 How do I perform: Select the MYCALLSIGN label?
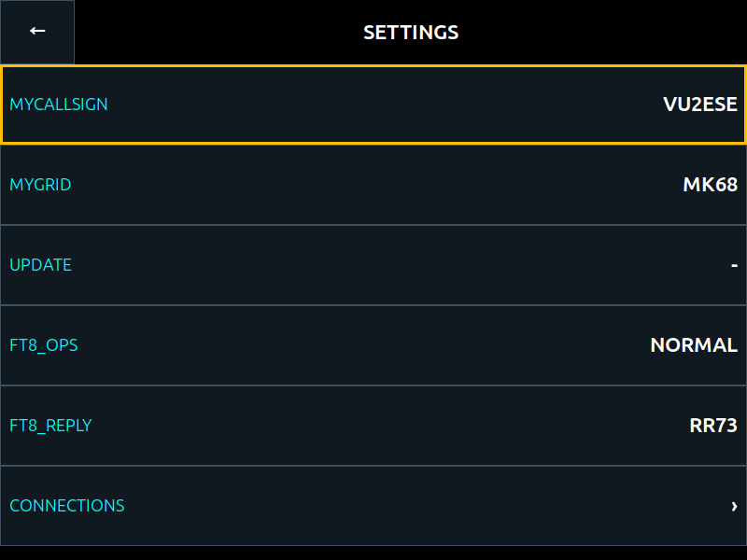59,105
